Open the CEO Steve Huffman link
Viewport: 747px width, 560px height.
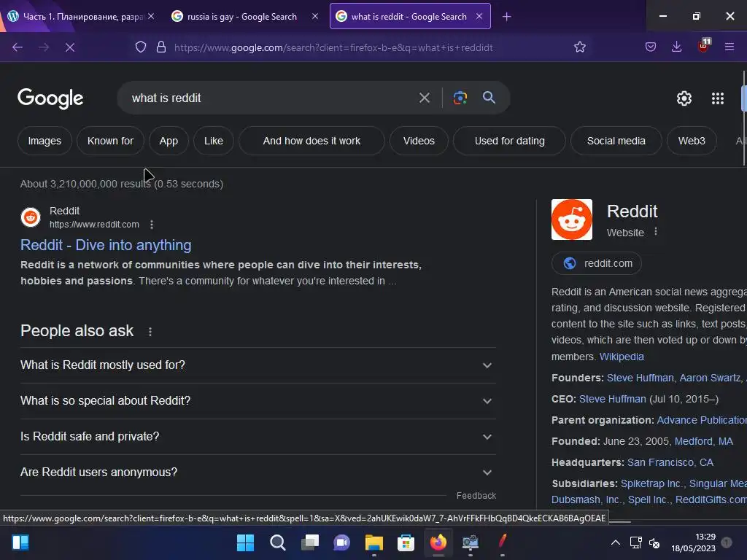[612, 399]
